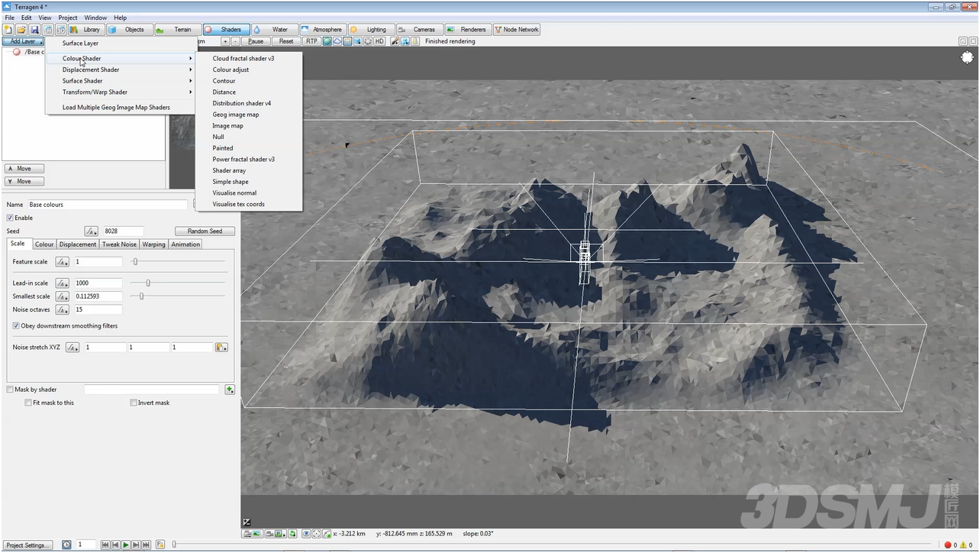Open the Atmosphere layout
This screenshot has width=980, height=553.
coord(323,30)
